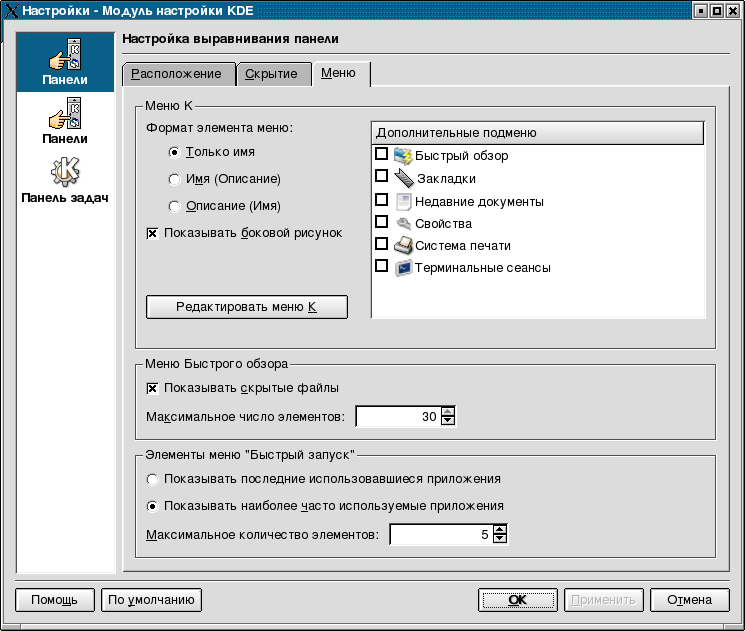This screenshot has width=745, height=631.
Task: Open the Панель задач sidebar icon
Action: point(65,172)
